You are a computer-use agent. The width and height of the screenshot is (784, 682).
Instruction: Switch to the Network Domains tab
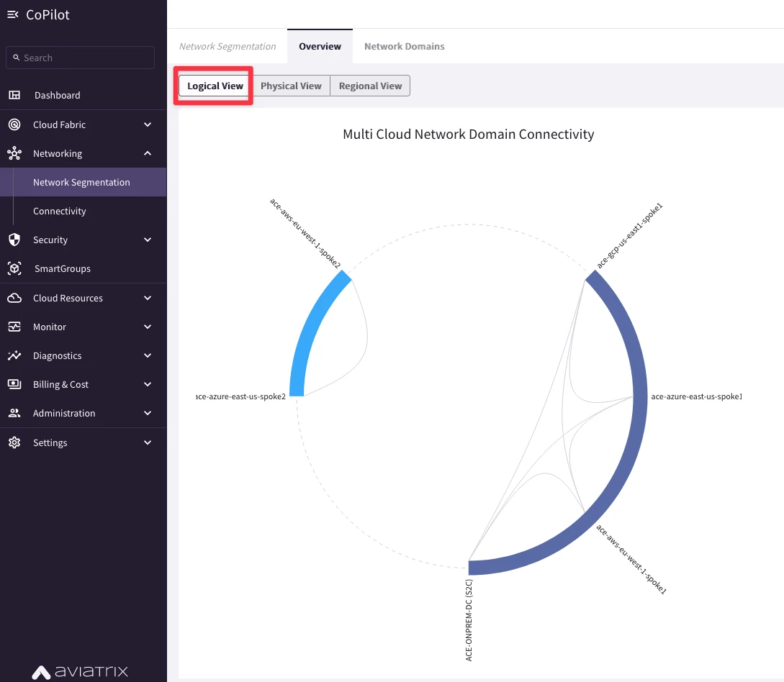(405, 47)
